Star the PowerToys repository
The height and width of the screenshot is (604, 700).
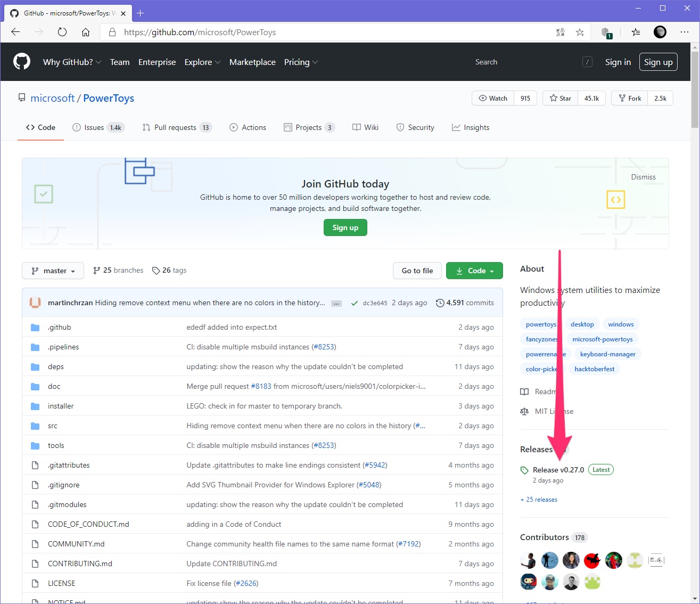[x=560, y=98]
